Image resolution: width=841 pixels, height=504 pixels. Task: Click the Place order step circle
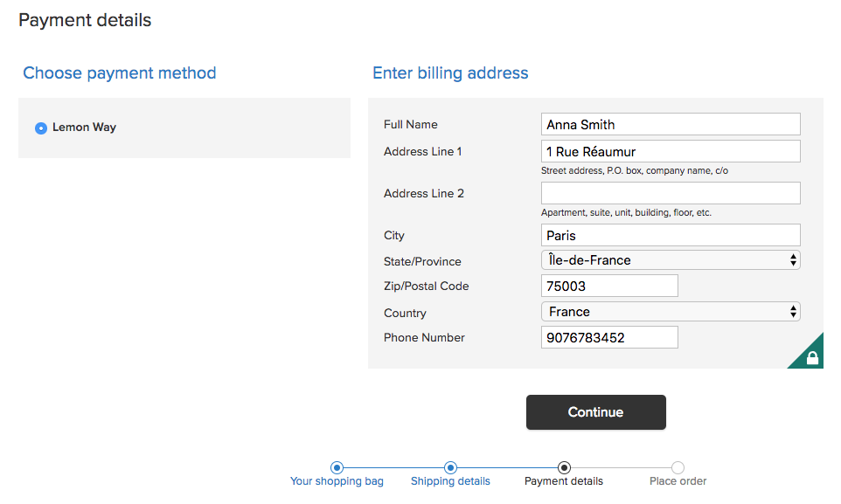tap(678, 467)
